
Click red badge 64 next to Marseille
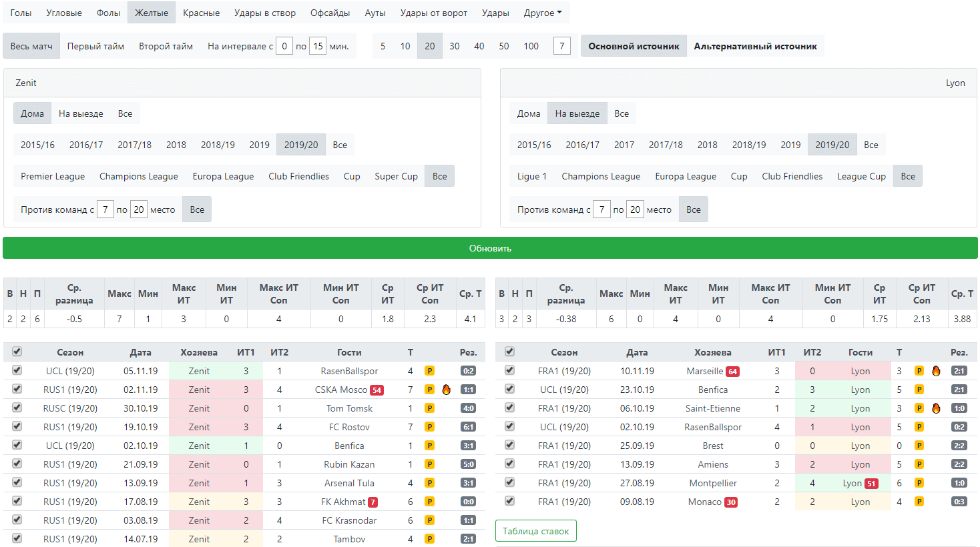(732, 372)
